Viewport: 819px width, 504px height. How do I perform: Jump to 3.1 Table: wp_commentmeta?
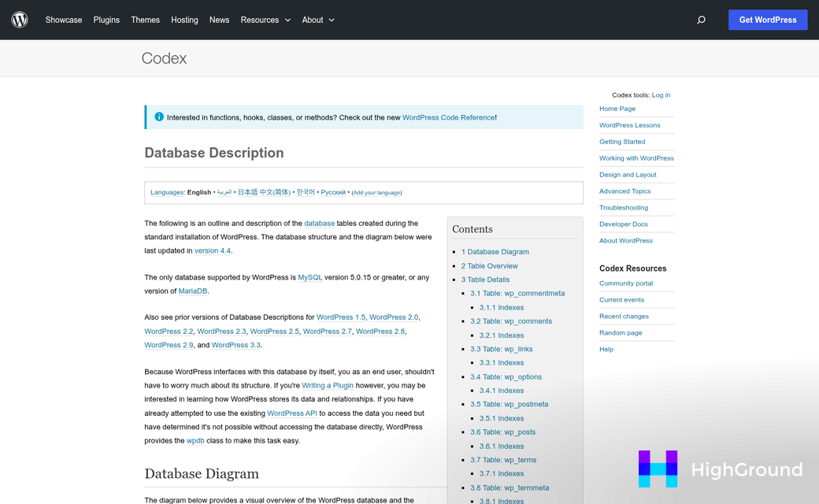pos(517,294)
